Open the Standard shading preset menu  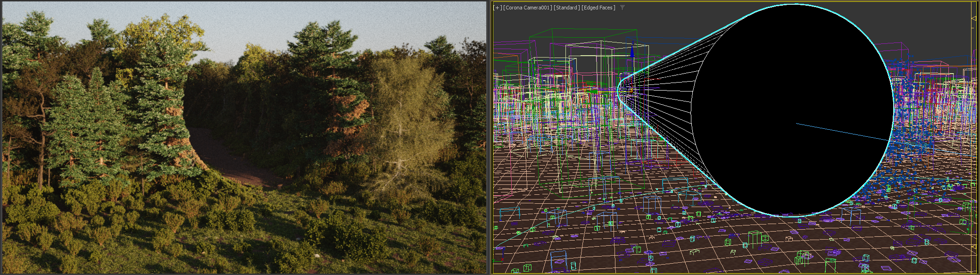(566, 8)
